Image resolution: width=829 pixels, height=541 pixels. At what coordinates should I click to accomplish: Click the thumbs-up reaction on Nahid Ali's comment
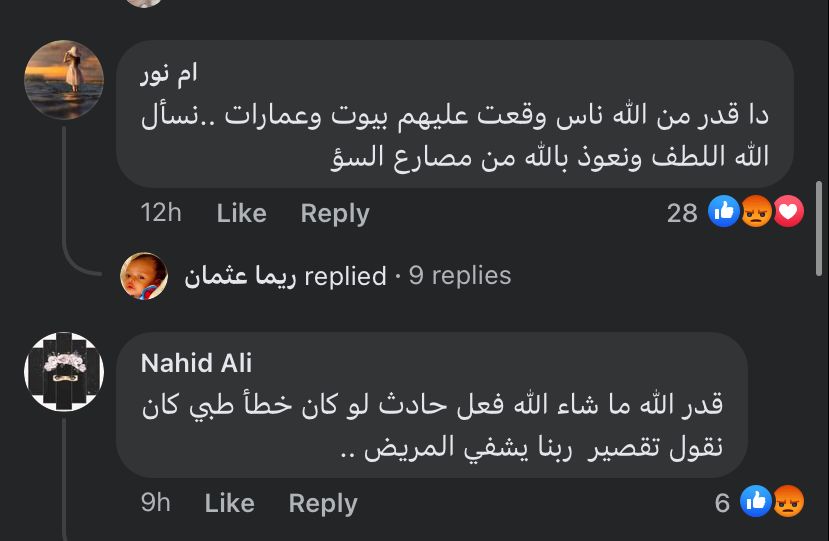(x=756, y=502)
